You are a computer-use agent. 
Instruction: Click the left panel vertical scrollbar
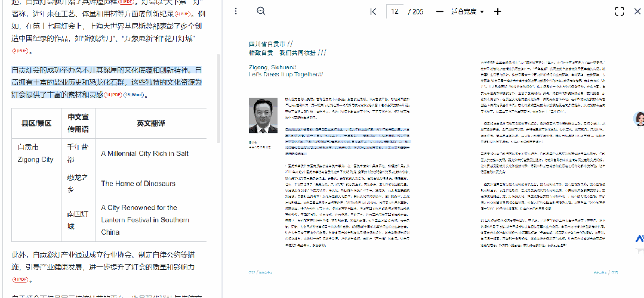(x=219, y=98)
